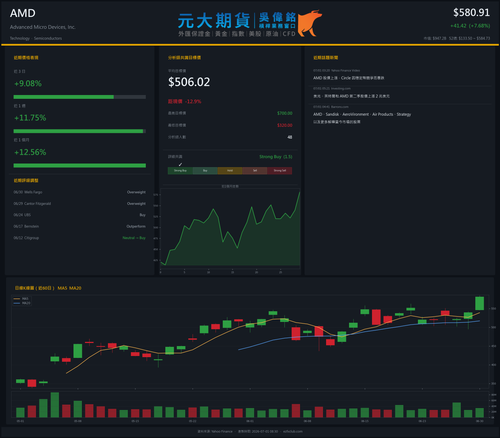Click the $506.02 average target price

(x=189, y=82)
